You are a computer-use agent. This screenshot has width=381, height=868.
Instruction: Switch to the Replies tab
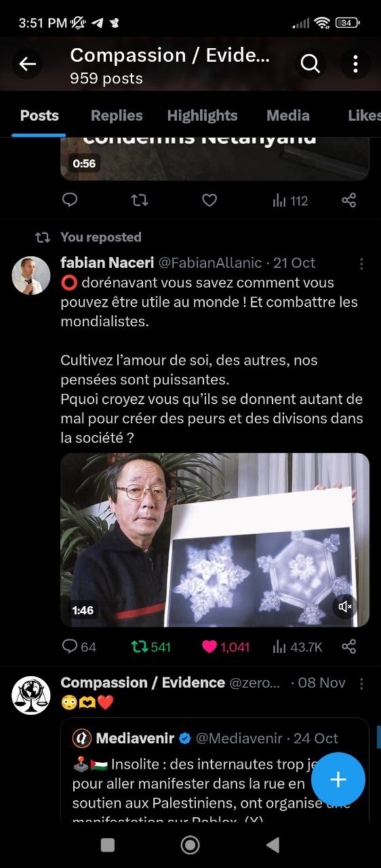[x=117, y=115]
